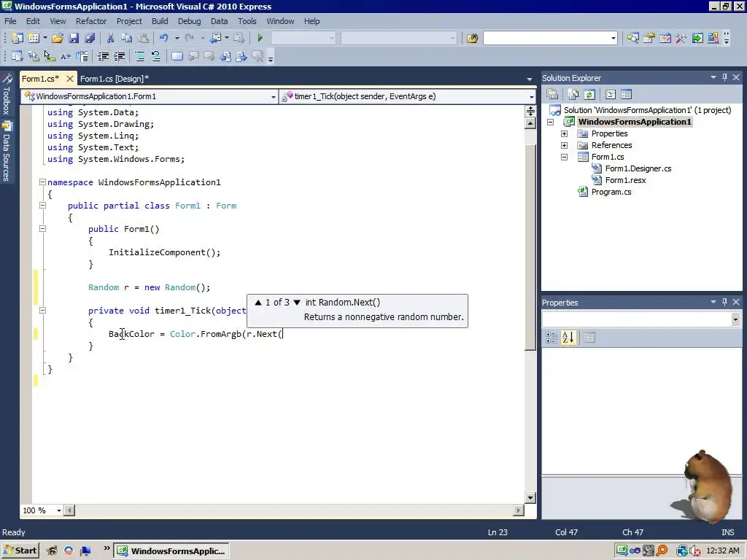747x560 pixels.
Task: Collapse the namespace WindowsFormsApplication1 code block
Action: point(42,182)
